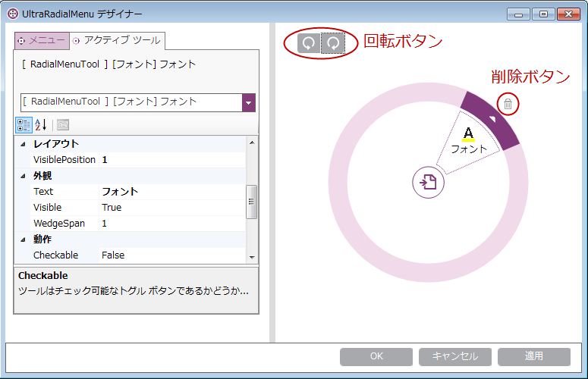Image resolution: width=588 pixels, height=379 pixels.
Task: Select the Visible property label
Action: click(x=47, y=208)
